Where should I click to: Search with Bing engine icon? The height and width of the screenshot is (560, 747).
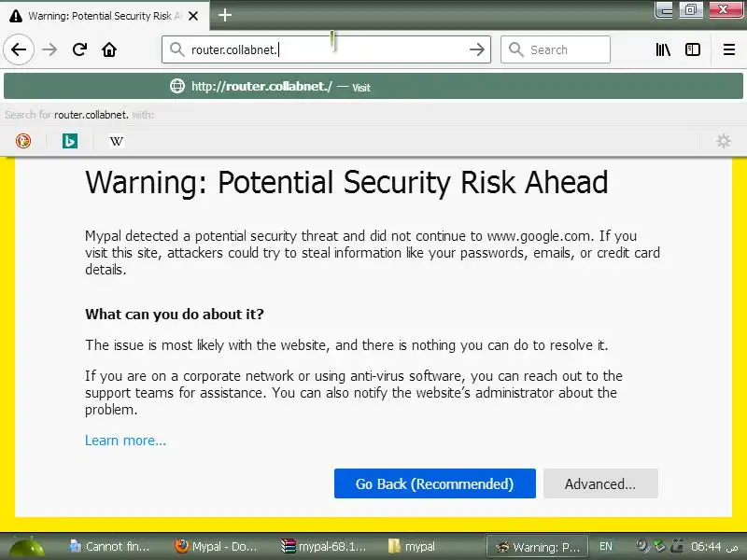coord(69,141)
